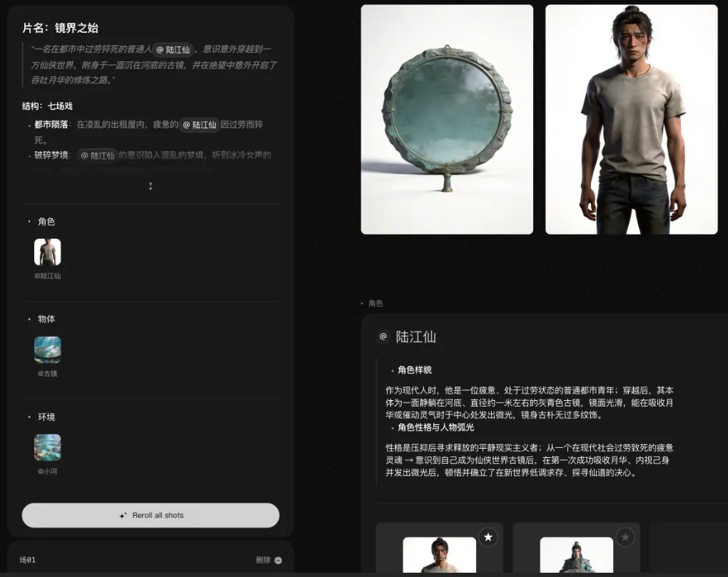Click the title 片名：镜界之始
The width and height of the screenshot is (728, 577).
(x=61, y=28)
